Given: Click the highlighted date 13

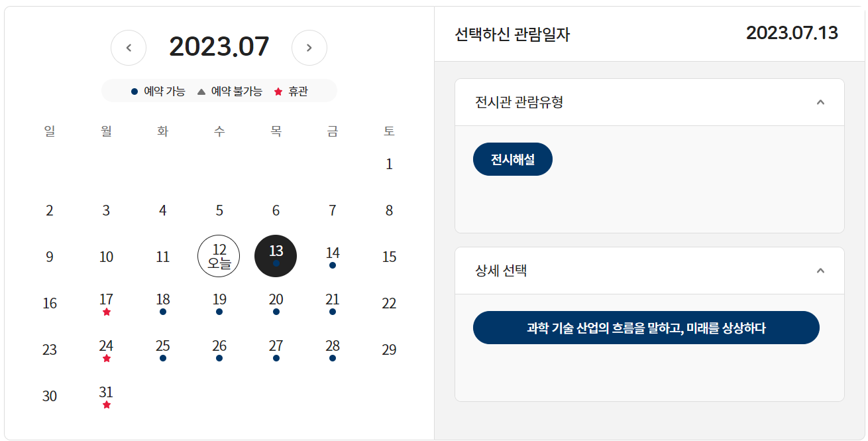Looking at the screenshot, I should point(276,255).
